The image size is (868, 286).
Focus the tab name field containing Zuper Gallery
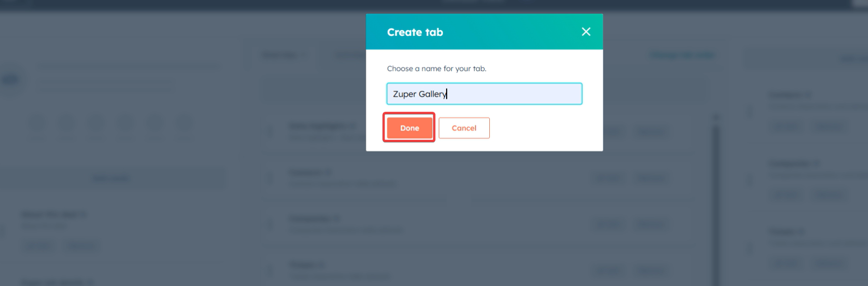[484, 94]
